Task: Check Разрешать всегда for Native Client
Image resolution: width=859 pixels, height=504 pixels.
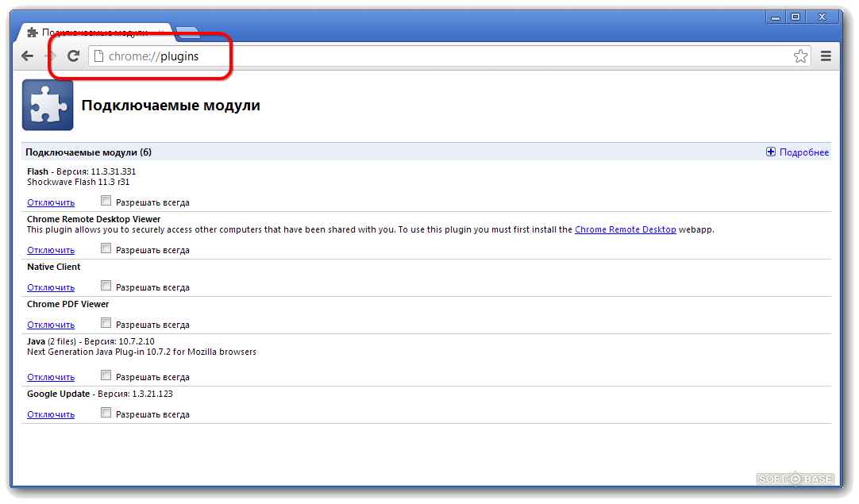Action: pyautogui.click(x=106, y=286)
